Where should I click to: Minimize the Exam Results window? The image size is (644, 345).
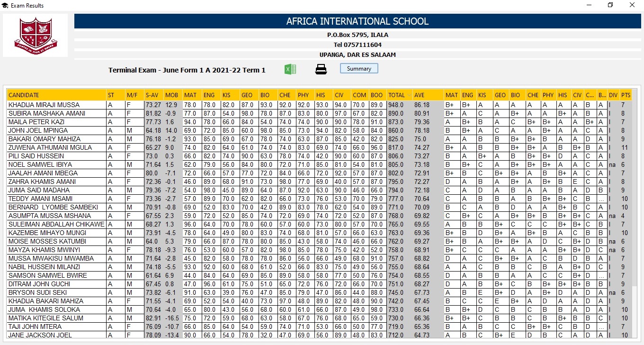pyautogui.click(x=589, y=5)
